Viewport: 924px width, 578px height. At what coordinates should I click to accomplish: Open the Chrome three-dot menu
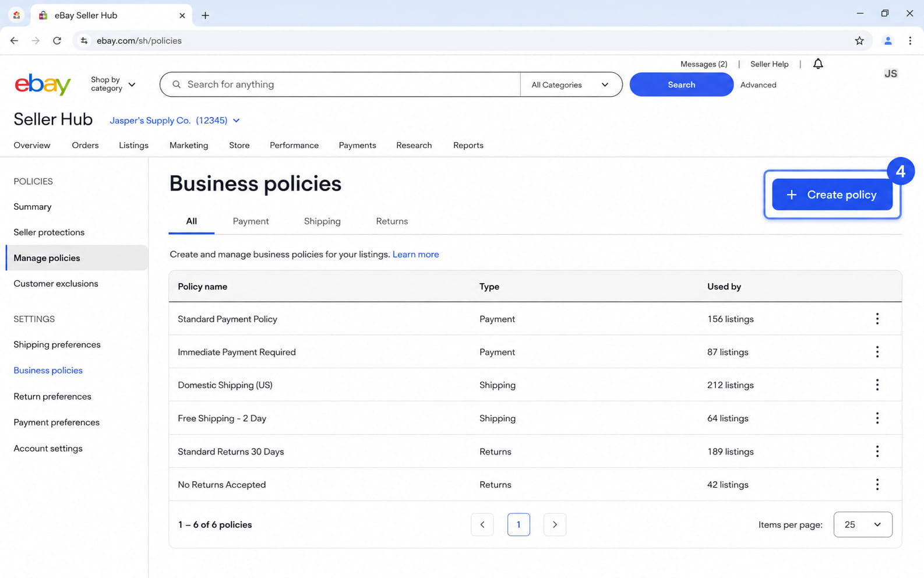(910, 41)
